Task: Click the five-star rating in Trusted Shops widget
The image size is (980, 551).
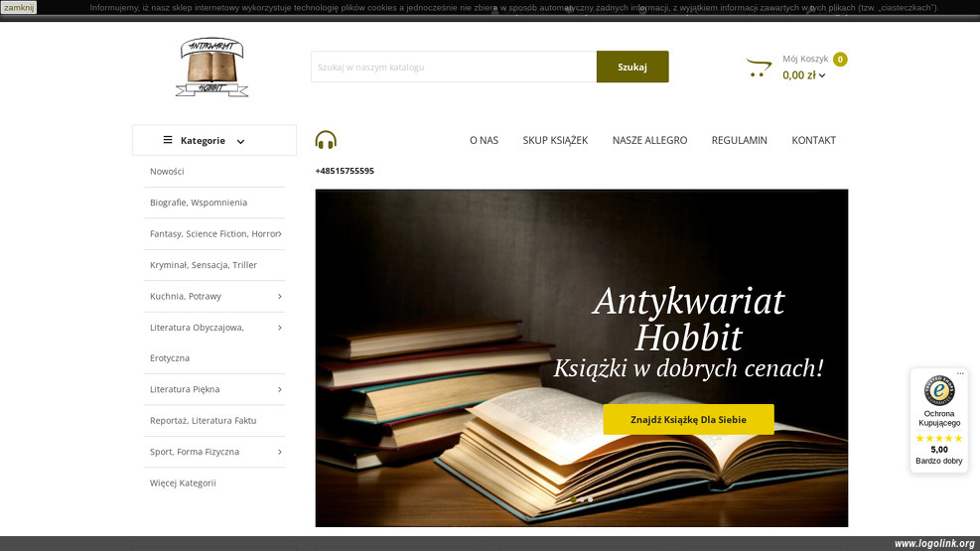Action: coord(938,439)
